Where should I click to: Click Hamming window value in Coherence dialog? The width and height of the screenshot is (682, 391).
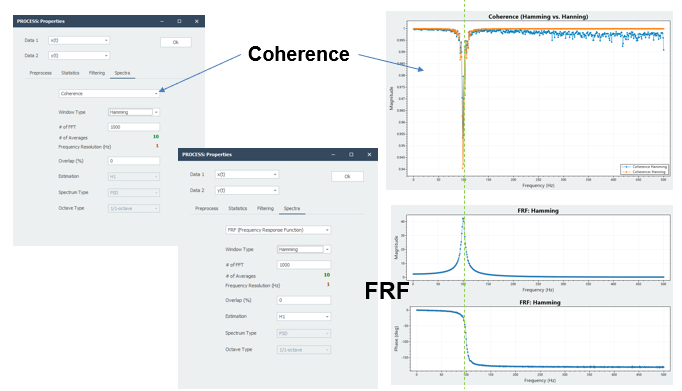click(130, 112)
